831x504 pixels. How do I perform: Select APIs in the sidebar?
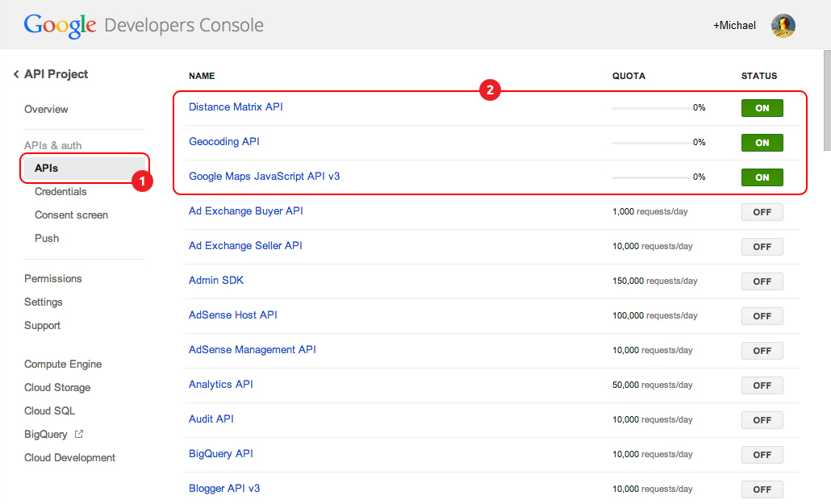[x=47, y=169]
